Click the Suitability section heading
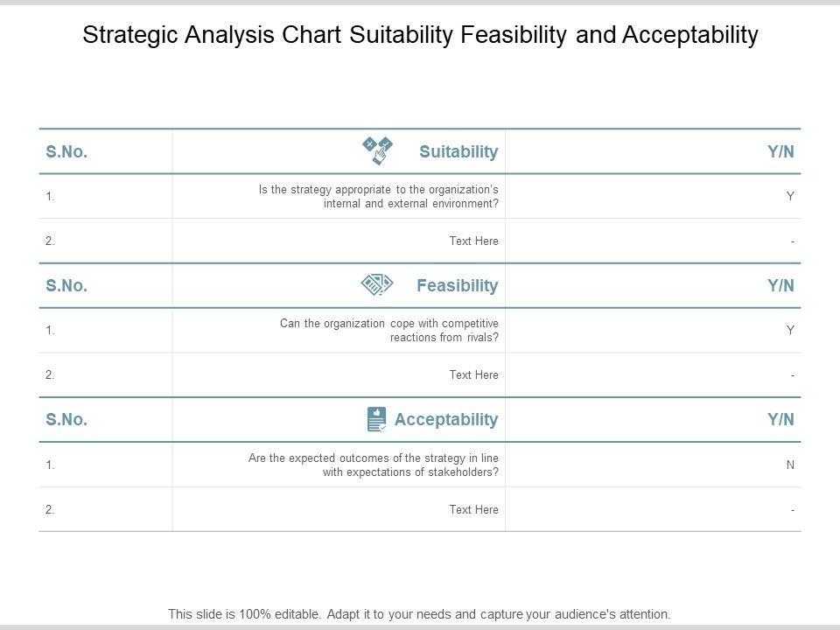Viewport: 840px width, 630px height. (x=458, y=151)
